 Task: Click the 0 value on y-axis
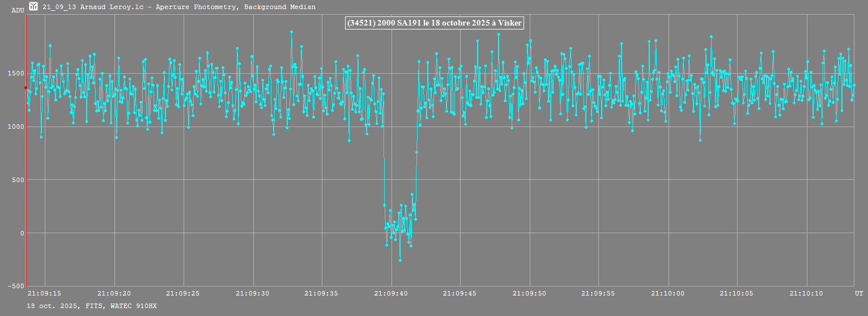22,233
